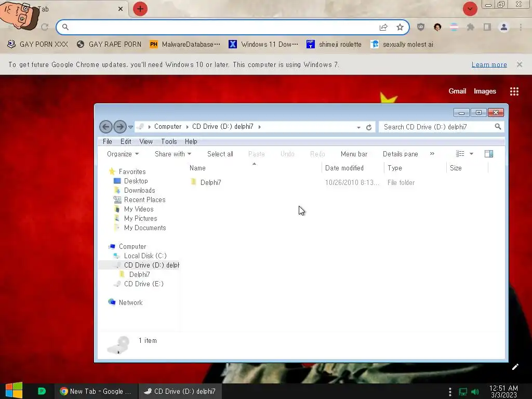Go back in the Explorer window
Screen dimensions: 532x399
tap(106, 127)
